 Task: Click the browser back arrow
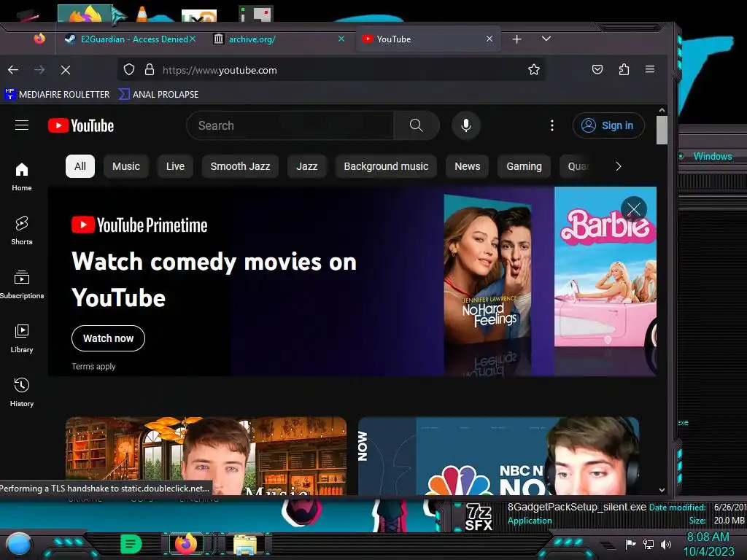click(13, 70)
